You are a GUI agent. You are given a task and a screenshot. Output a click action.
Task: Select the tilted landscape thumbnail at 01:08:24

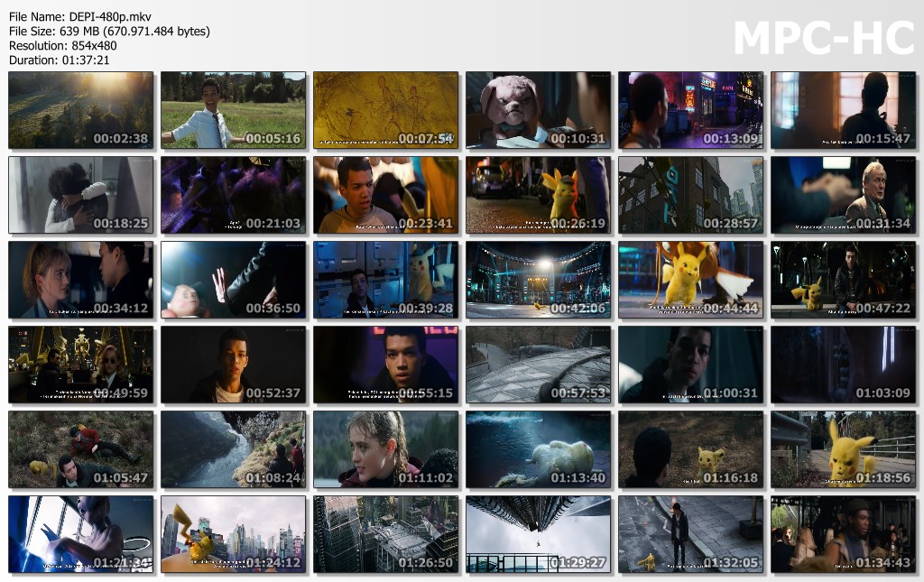[x=234, y=449]
